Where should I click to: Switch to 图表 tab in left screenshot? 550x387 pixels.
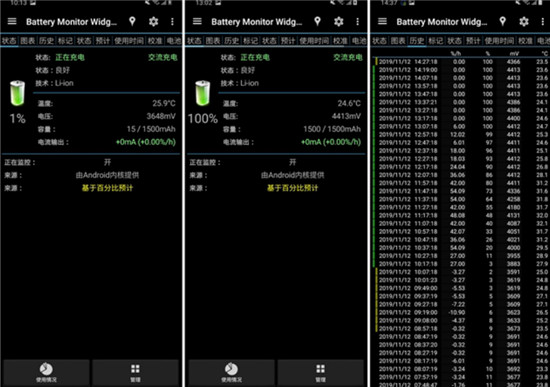click(x=28, y=41)
